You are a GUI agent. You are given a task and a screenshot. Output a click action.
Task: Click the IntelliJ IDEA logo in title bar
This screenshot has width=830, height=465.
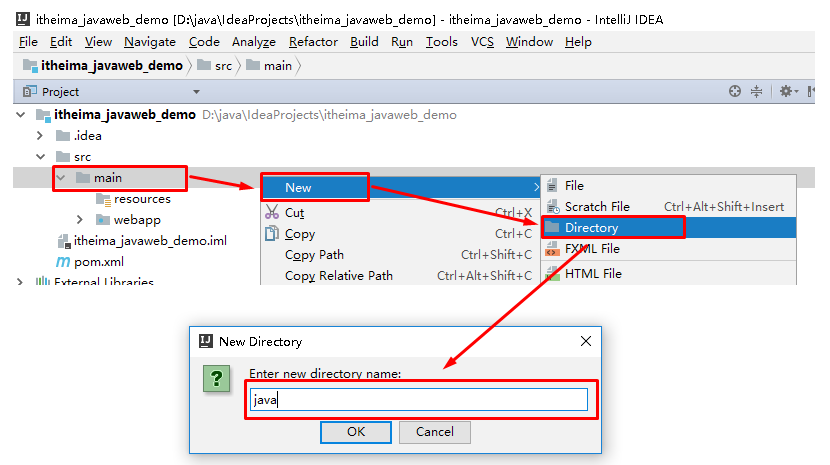23,20
